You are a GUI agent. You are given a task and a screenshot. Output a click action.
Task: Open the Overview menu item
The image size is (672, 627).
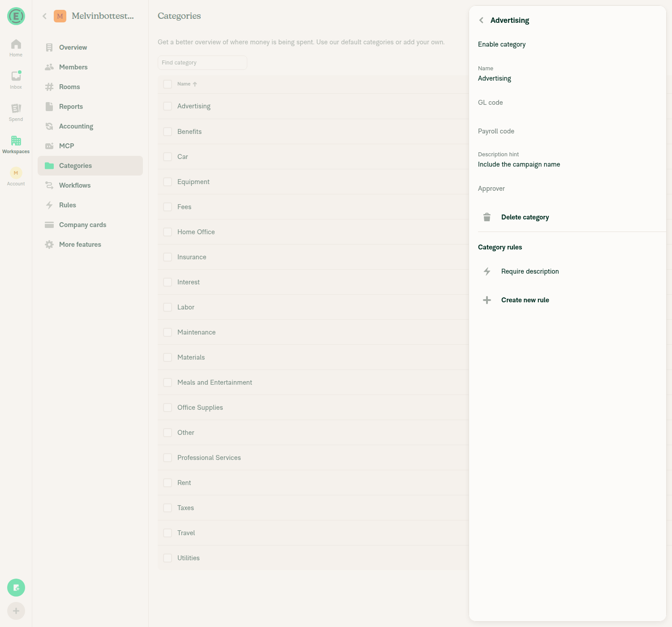click(90, 47)
